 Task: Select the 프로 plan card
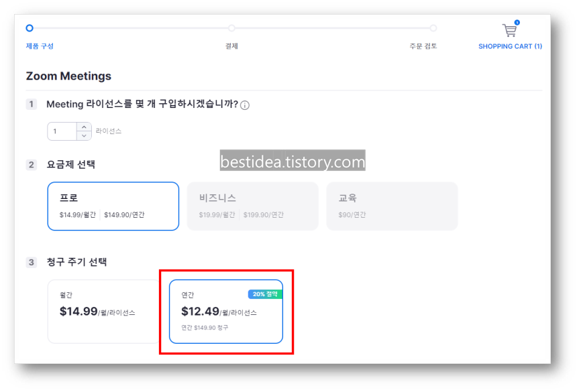113,206
